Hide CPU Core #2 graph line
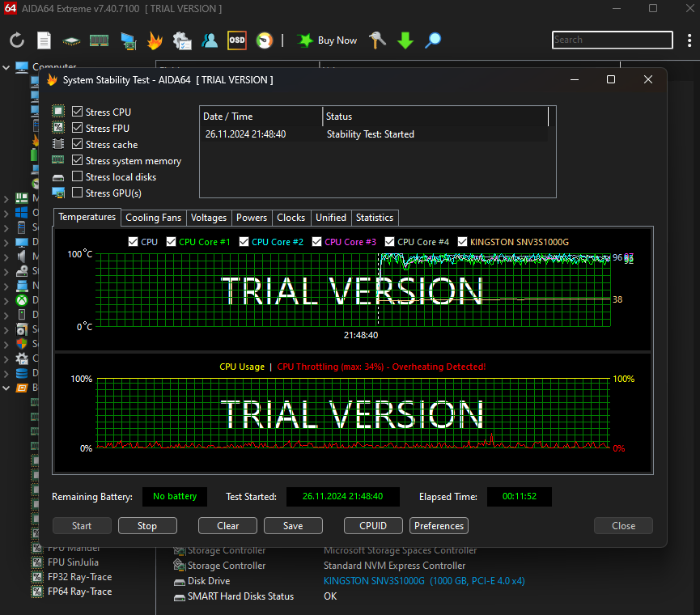 click(244, 241)
